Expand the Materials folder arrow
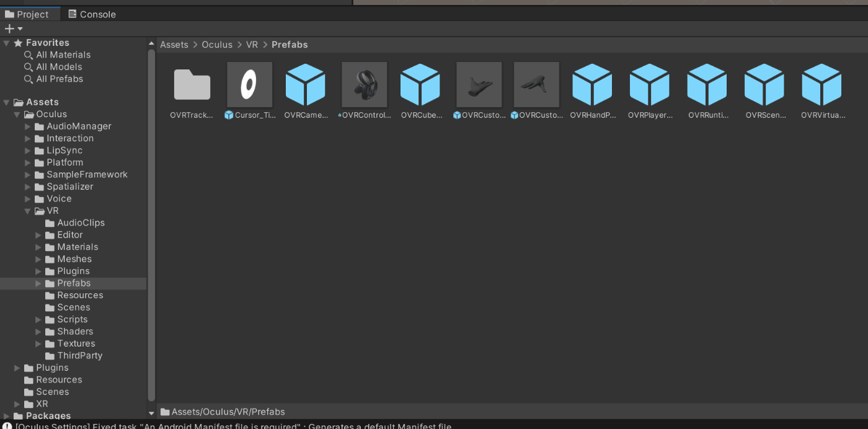The height and width of the screenshot is (429, 868). pyautogui.click(x=38, y=247)
